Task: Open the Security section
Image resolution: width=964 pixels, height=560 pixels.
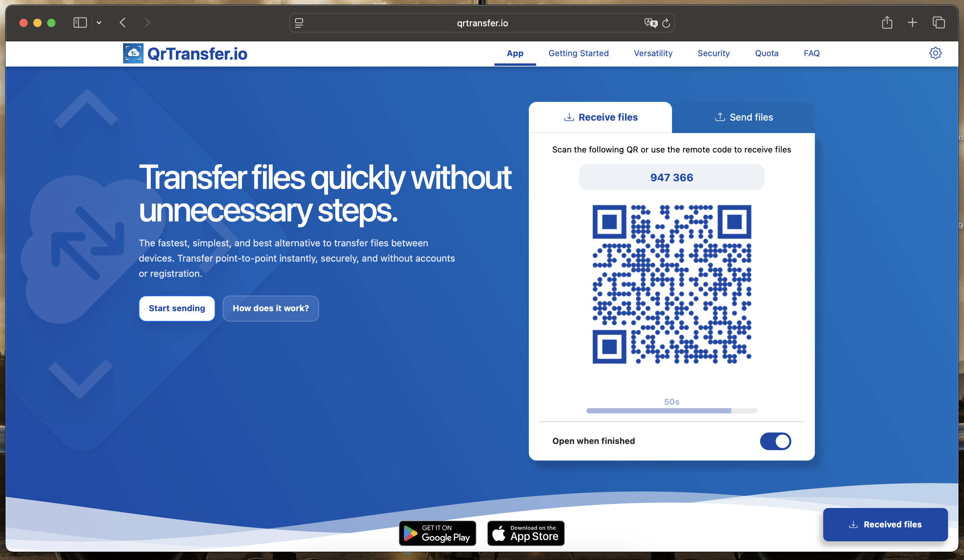Action: pyautogui.click(x=713, y=53)
